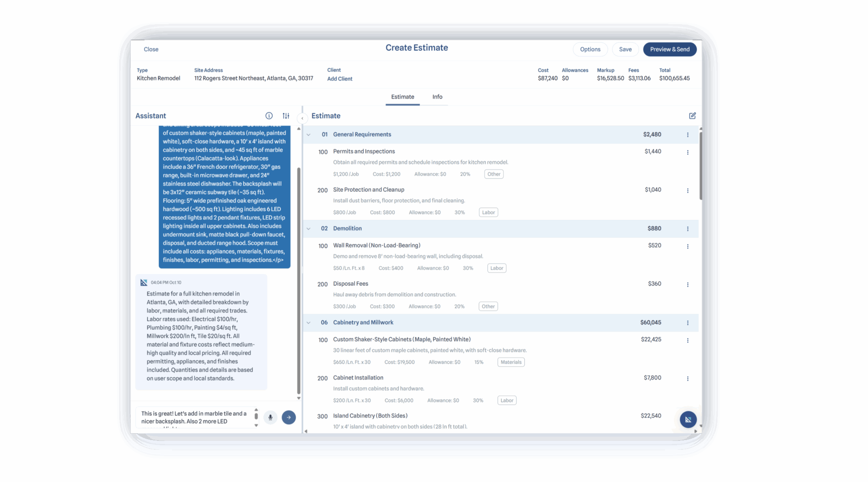Collapse Cabinetry and Millwork section
This screenshot has height=482, width=868.
tap(309, 323)
